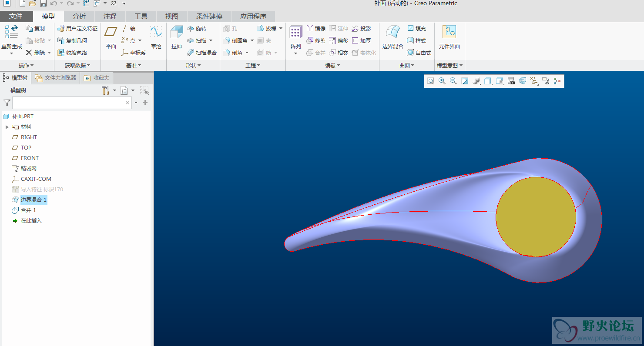644x346 pixels.
Task: Select the 复制几何 tool
Action: pos(72,40)
